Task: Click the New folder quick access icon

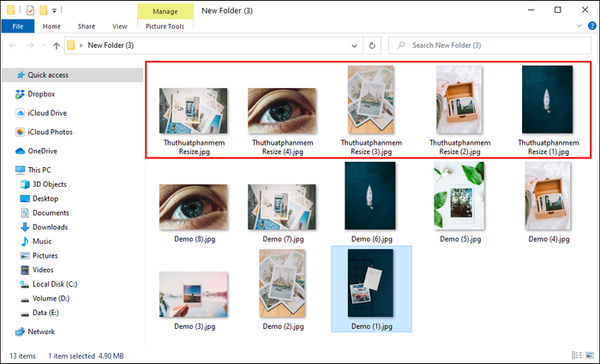Action: [44, 10]
